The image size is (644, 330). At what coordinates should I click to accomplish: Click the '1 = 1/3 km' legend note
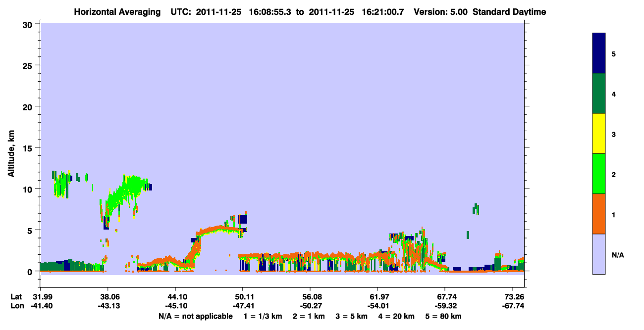tap(264, 316)
